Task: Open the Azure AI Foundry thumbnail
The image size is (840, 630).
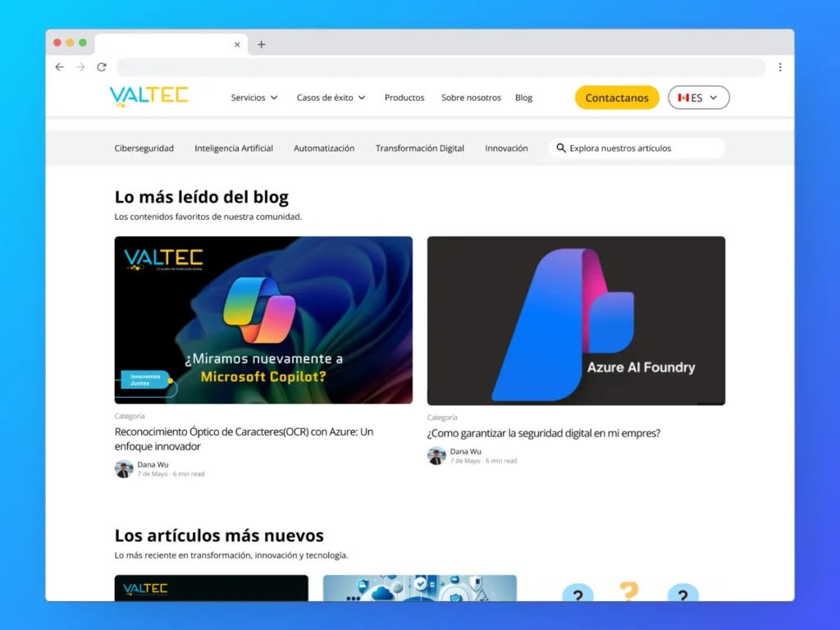Action: coord(577,321)
